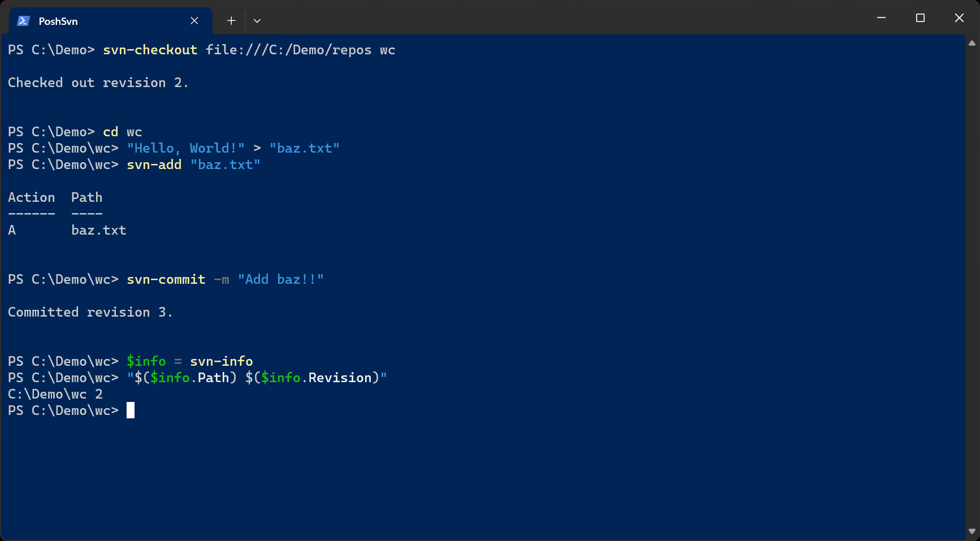980x541 pixels.
Task: Click the scrollbar down arrow
Action: tap(972, 531)
